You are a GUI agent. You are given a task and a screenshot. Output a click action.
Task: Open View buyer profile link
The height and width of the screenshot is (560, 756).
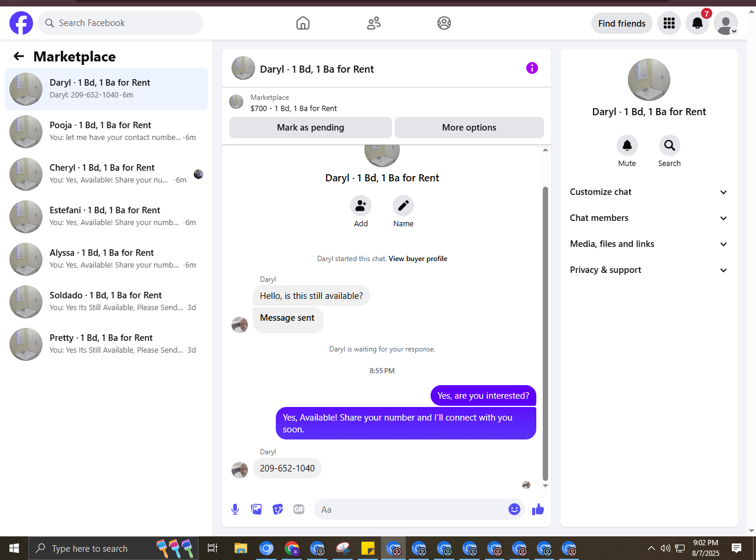(x=418, y=259)
